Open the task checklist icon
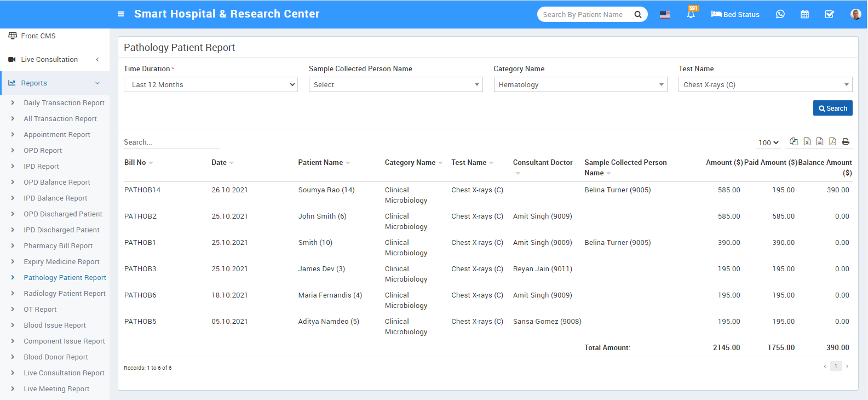Image resolution: width=868 pixels, height=400 pixels. (829, 14)
